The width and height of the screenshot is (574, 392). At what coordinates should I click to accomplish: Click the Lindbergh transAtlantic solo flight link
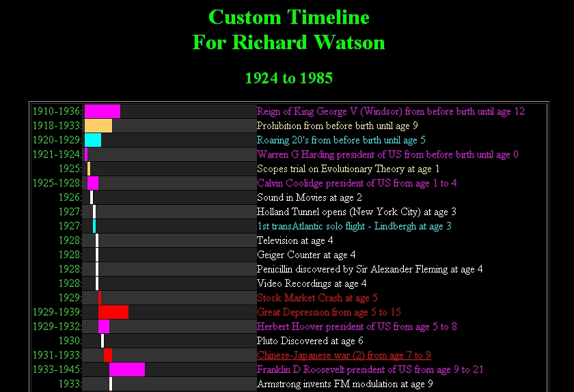(x=354, y=226)
